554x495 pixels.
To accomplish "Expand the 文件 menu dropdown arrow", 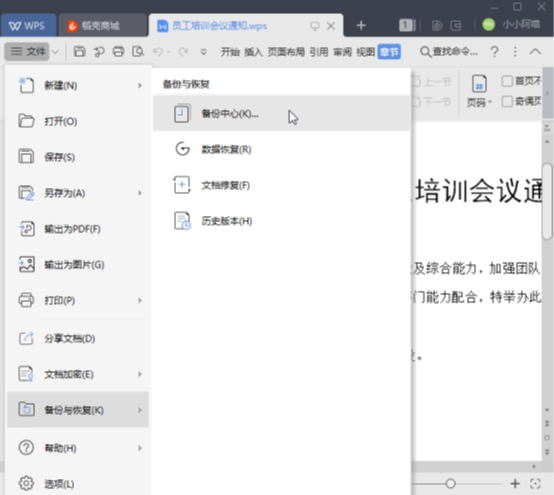I will [x=55, y=52].
